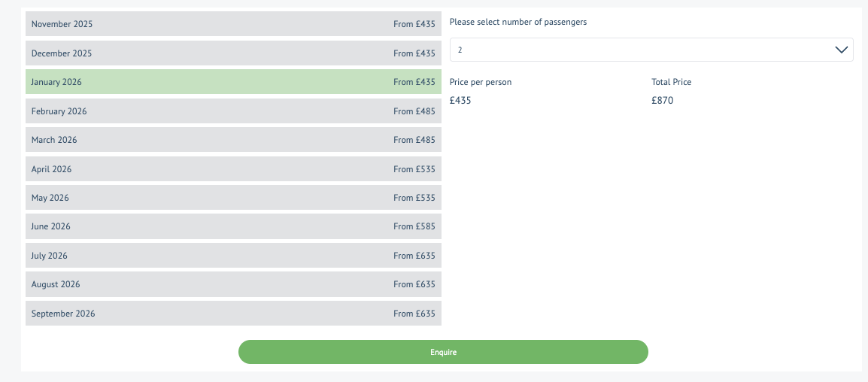The height and width of the screenshot is (382, 868).
Task: Click the Price per person £435 value
Action: pos(460,100)
